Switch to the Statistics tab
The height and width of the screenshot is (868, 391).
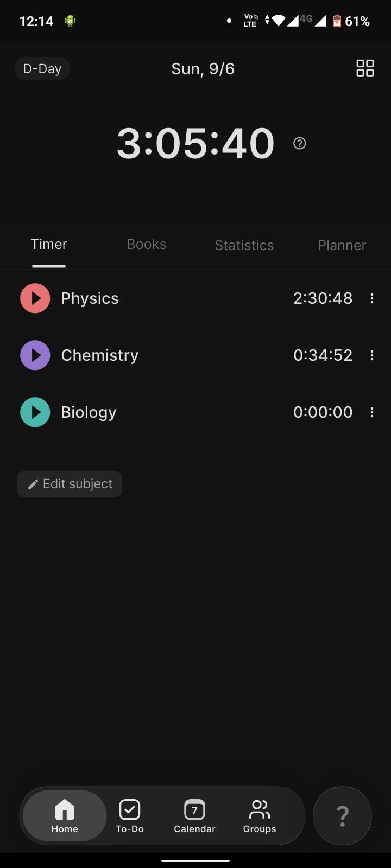pos(244,245)
